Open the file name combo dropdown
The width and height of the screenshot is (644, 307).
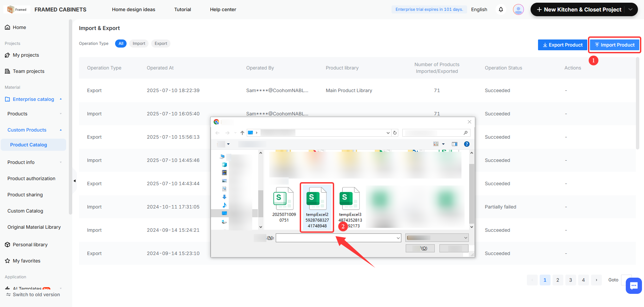[398, 238]
